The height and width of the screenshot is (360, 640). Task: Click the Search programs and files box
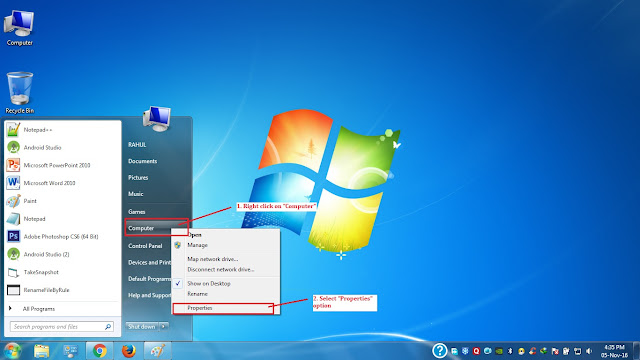pyautogui.click(x=62, y=327)
